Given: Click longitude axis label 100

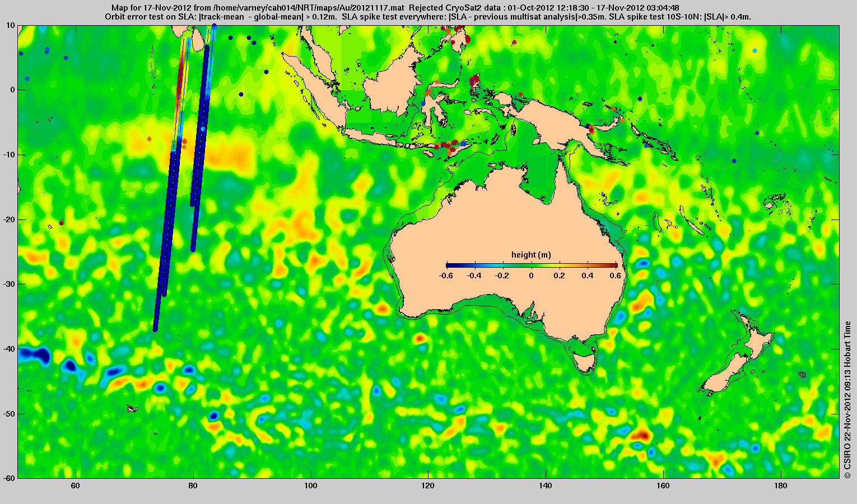Looking at the screenshot, I should [x=310, y=486].
